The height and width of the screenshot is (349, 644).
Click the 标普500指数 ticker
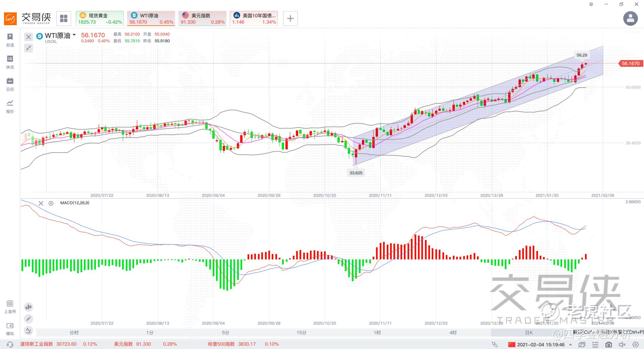[x=243, y=344]
